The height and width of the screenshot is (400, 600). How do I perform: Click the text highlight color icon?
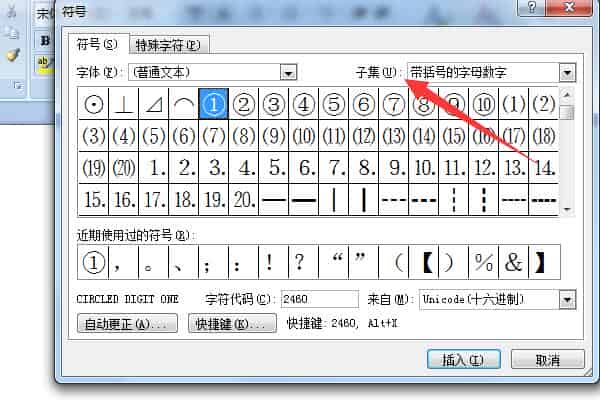(44, 63)
